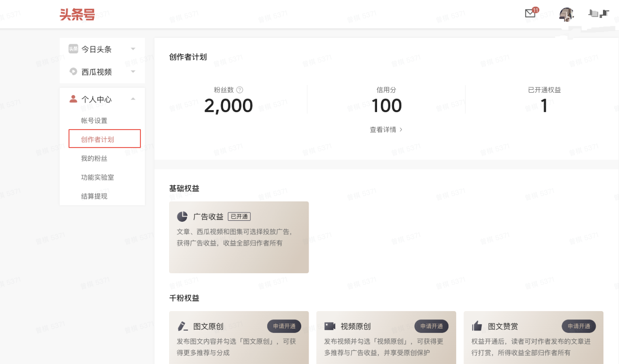
Task: Click the 图文原创 card title
Action: click(x=208, y=326)
